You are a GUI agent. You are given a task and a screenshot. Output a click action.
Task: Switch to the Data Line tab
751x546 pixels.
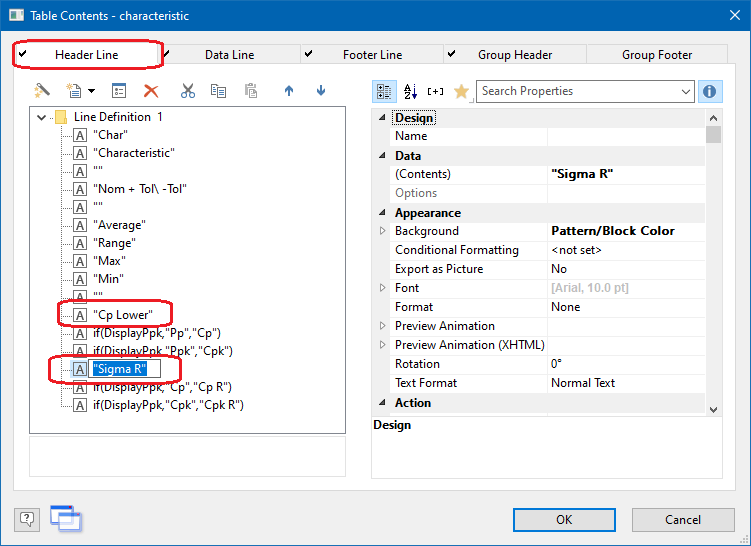coord(229,55)
